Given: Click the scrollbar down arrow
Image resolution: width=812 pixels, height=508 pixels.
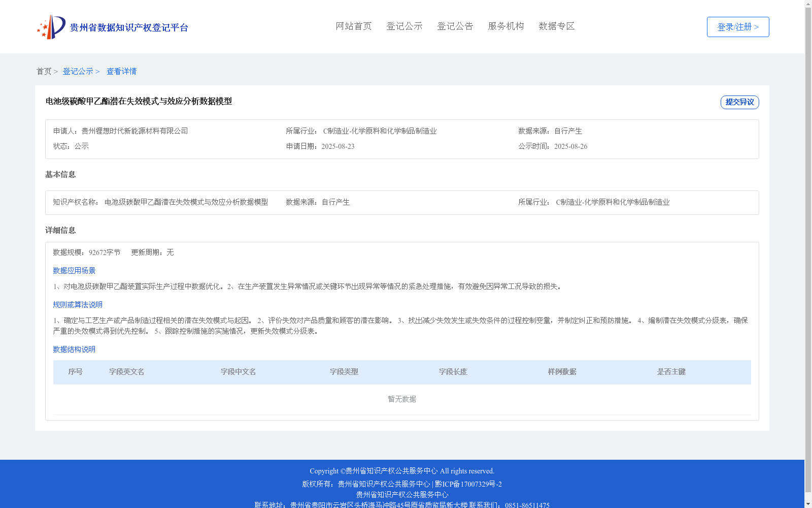Looking at the screenshot, I should pos(808,504).
